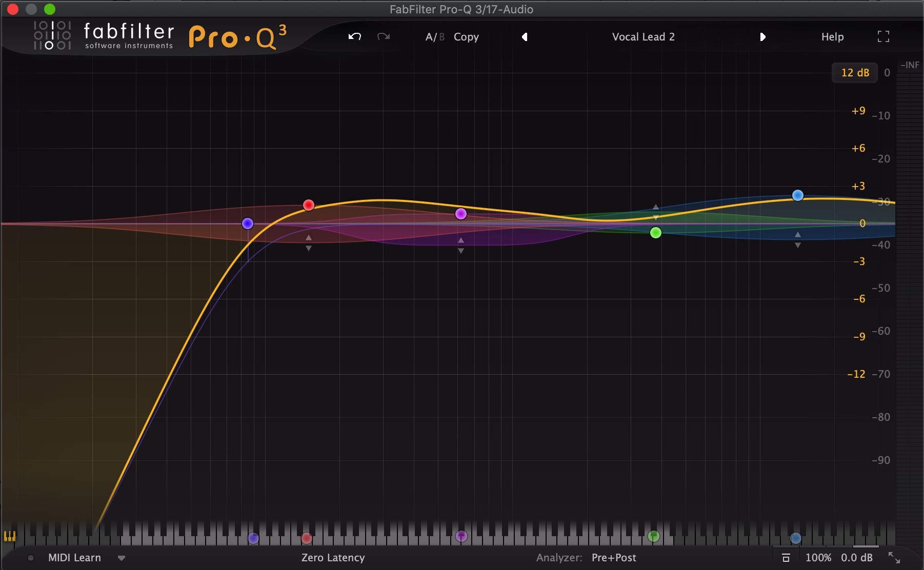The height and width of the screenshot is (570, 924).
Task: Toggle the A/B comparison state
Action: coord(435,37)
